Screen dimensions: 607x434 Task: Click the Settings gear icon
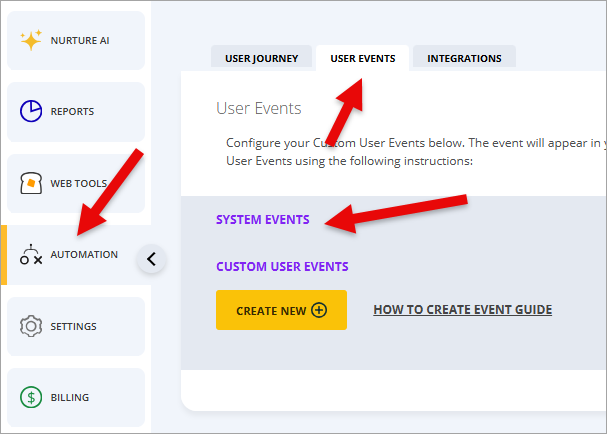[31, 326]
